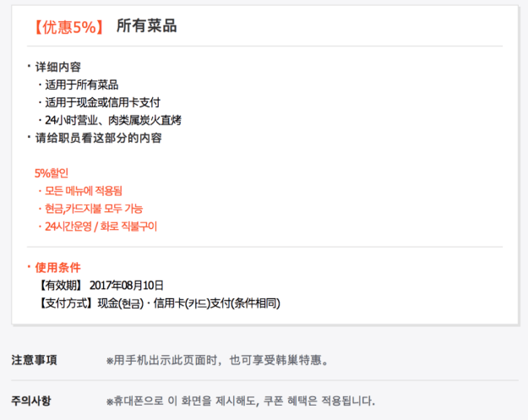Click the red 5%할인 text
Viewport: 528px width, 420px height.
[52, 173]
